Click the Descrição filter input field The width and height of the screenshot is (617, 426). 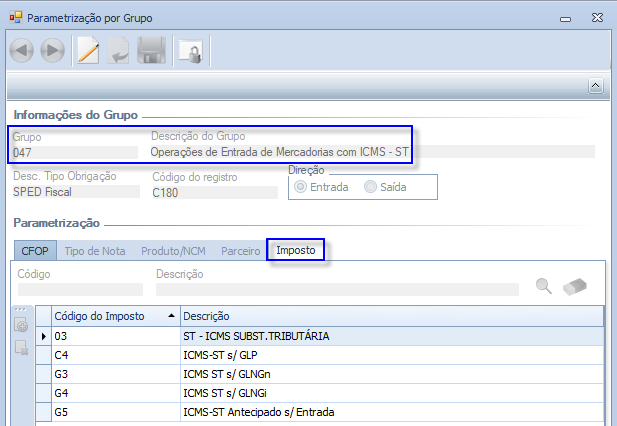(337, 290)
